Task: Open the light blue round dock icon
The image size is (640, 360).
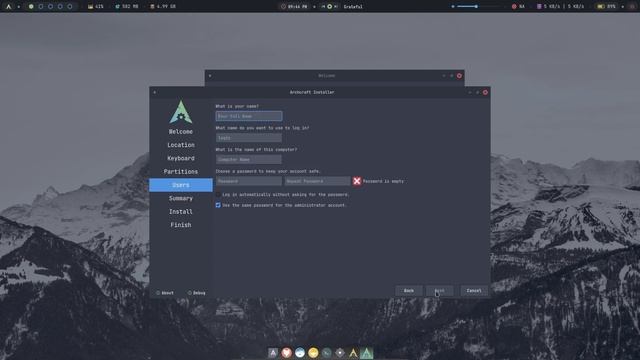Action: click(x=300, y=353)
